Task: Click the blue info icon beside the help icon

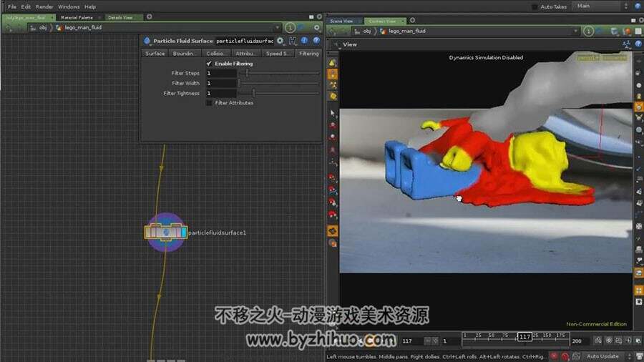Action: pyautogui.click(x=304, y=40)
